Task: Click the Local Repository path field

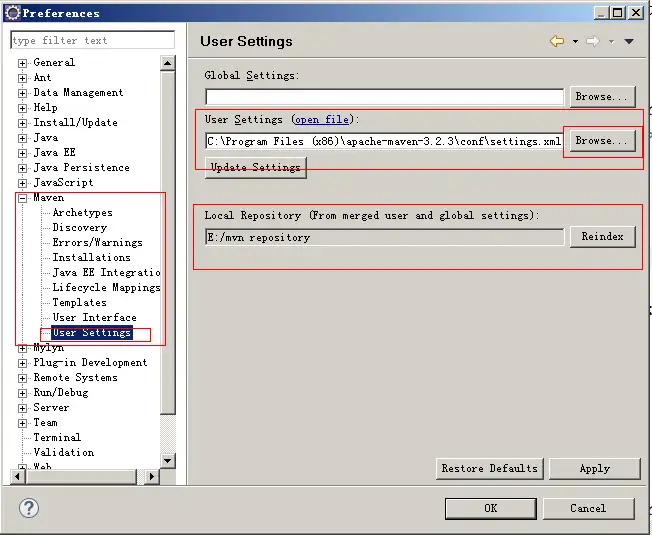Action: pyautogui.click(x=385, y=237)
